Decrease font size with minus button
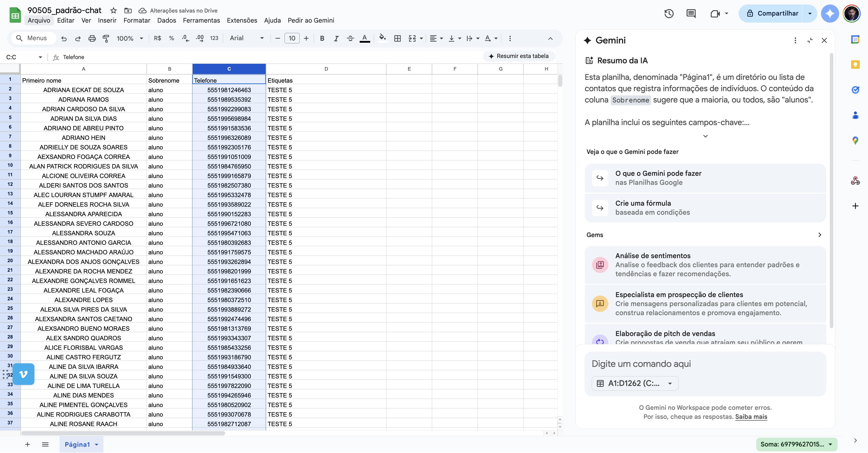This screenshot has height=453, width=868. (278, 38)
